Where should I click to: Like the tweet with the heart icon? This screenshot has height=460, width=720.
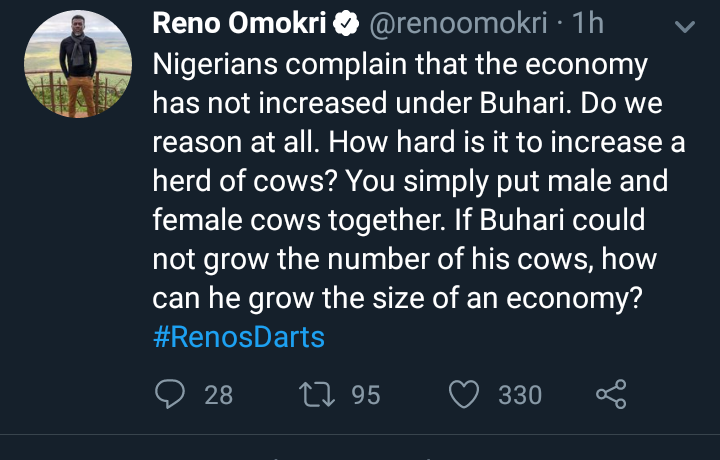[463, 394]
